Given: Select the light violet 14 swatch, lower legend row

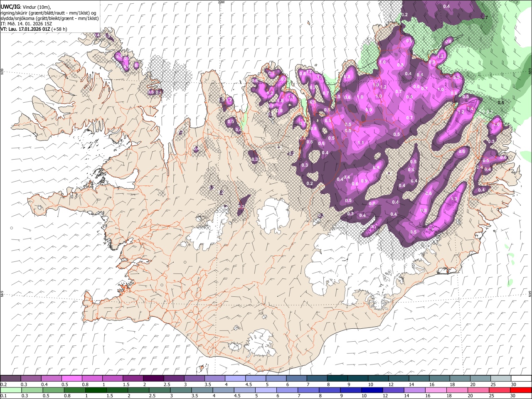Looking at the screenshot, I should [414, 390].
